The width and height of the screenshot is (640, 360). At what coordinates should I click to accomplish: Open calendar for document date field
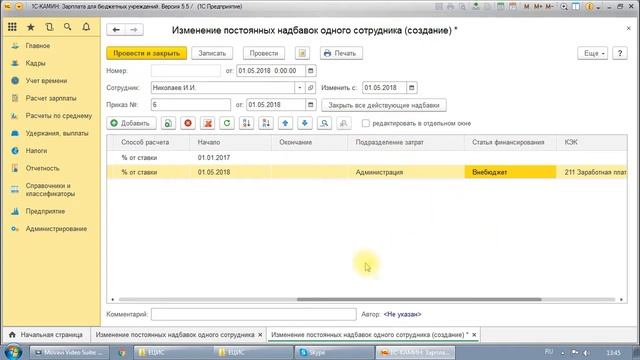click(x=311, y=71)
